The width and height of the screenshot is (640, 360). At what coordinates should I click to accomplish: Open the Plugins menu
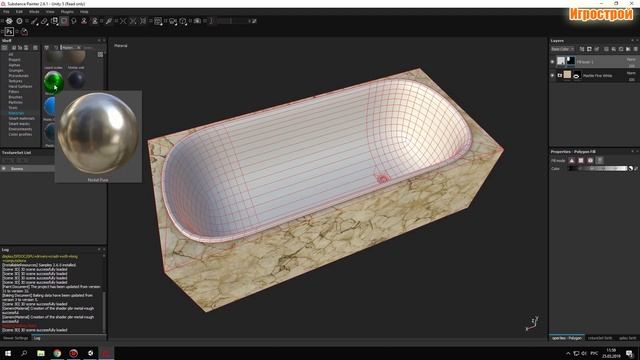click(x=67, y=12)
